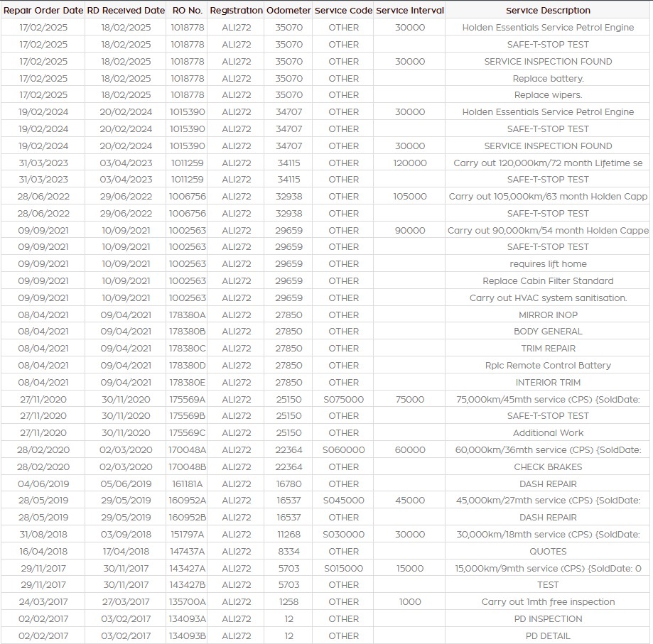Image resolution: width=653 pixels, height=644 pixels.
Task: Select RO number 161181A
Action: (x=188, y=484)
